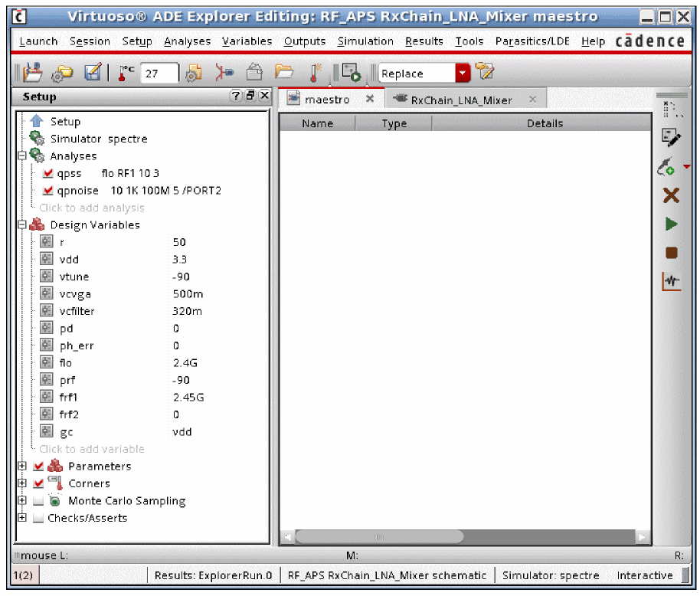700x596 pixels.
Task: Click the horizontal scrollbar in outputs pane
Action: [x=379, y=537]
